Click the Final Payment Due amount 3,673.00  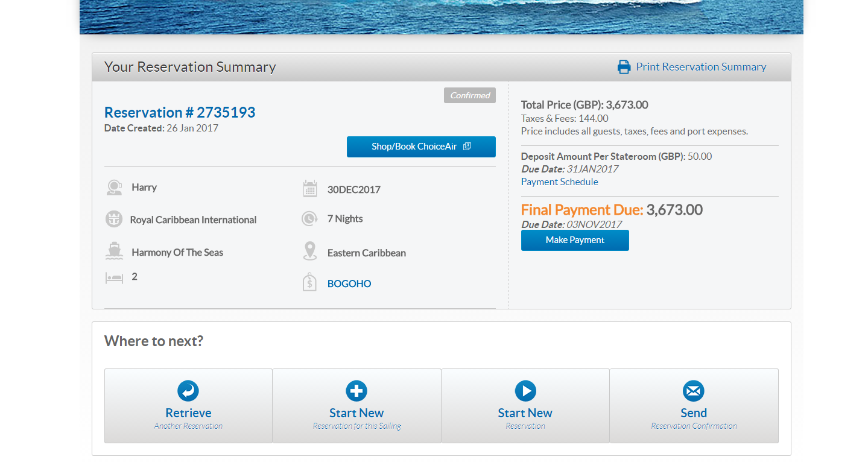(674, 210)
